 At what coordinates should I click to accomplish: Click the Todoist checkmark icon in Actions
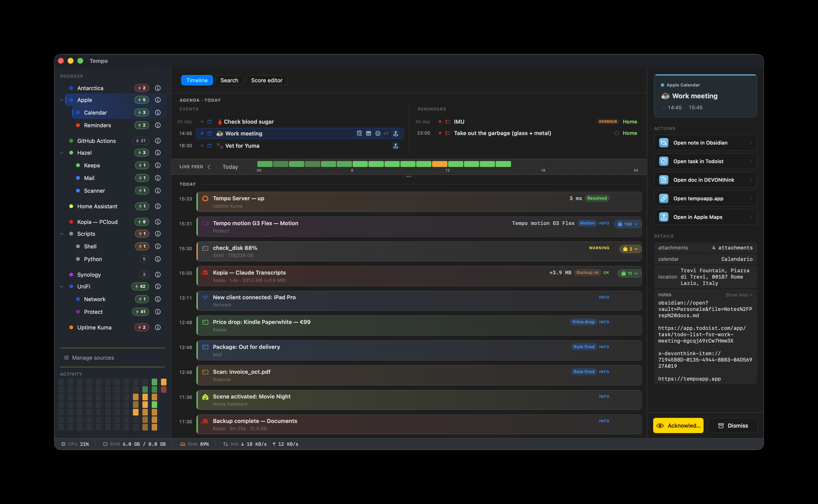[x=664, y=161]
